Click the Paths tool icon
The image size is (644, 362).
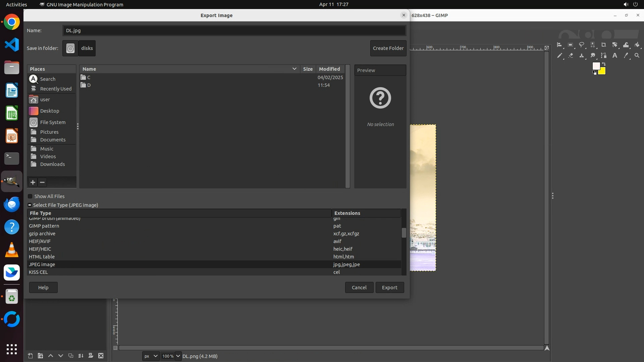click(x=604, y=56)
